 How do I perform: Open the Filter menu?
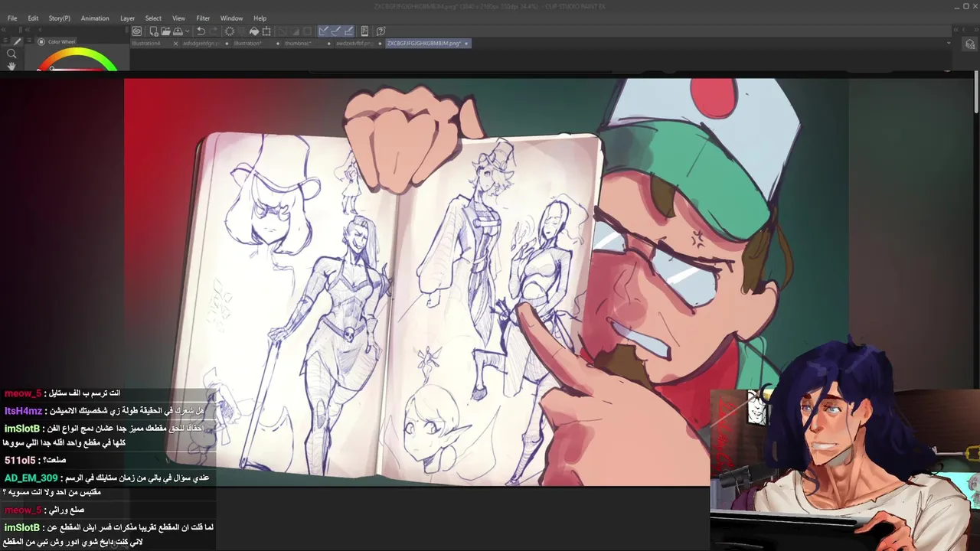coord(203,18)
